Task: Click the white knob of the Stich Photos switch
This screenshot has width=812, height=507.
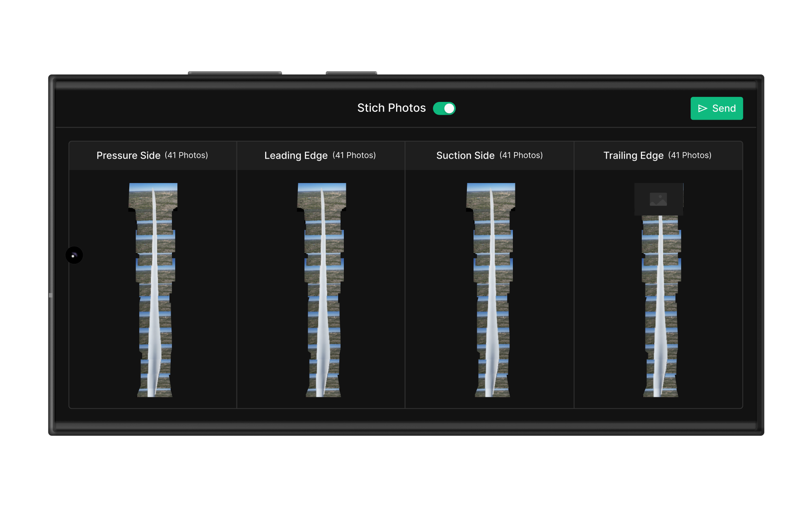Action: tap(449, 108)
